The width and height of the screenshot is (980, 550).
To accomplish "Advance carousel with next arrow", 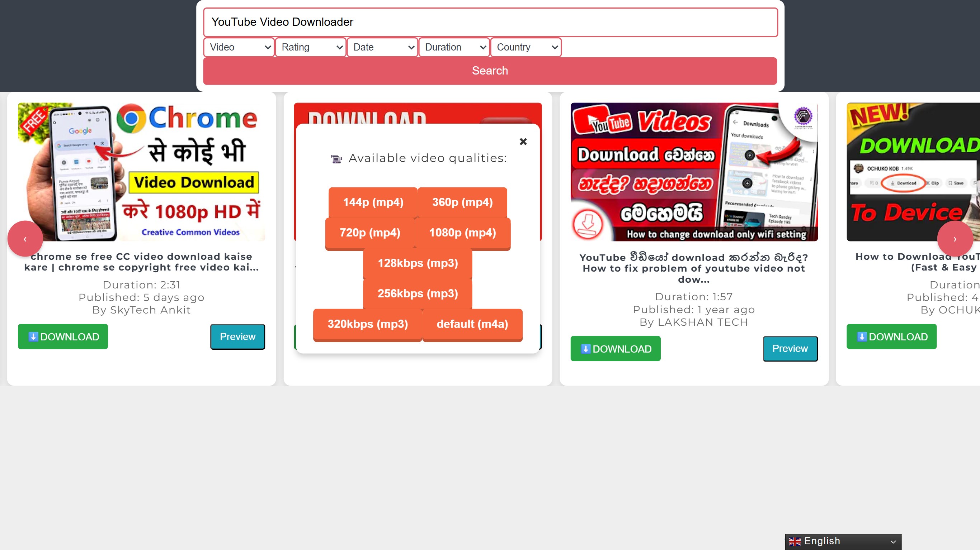I will coord(955,239).
